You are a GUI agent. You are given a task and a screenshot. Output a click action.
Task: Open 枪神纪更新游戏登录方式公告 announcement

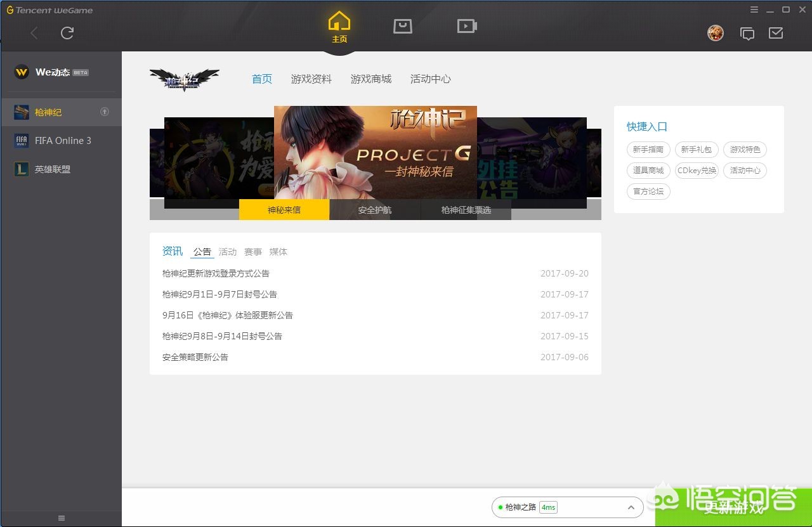[x=216, y=273]
